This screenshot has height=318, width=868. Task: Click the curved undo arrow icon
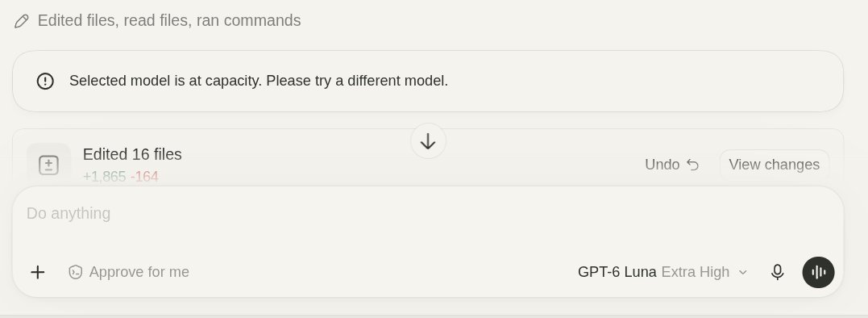pos(692,165)
